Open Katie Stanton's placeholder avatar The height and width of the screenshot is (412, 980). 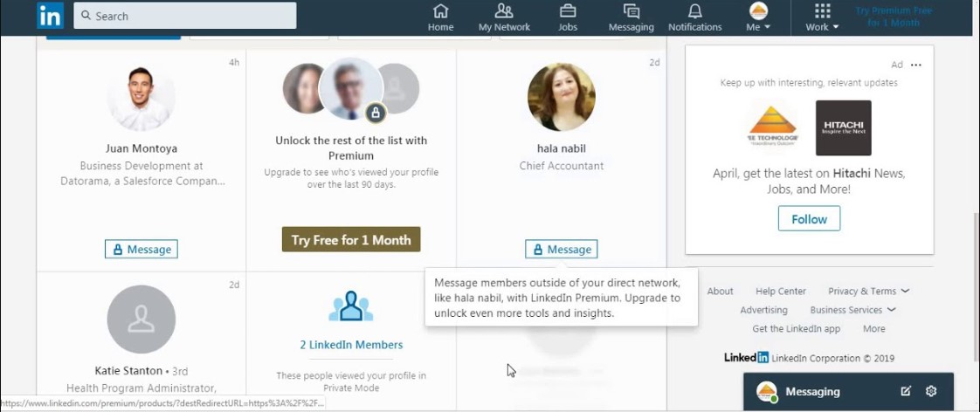click(141, 319)
